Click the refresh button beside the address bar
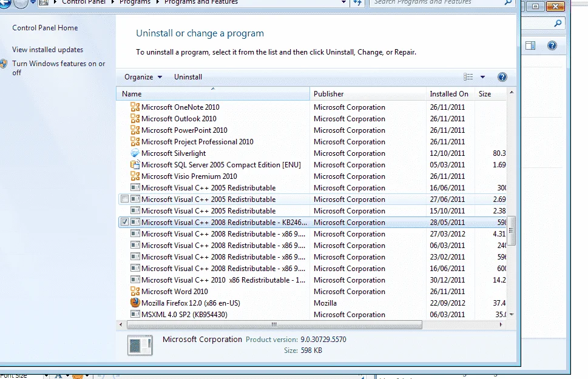 [357, 2]
